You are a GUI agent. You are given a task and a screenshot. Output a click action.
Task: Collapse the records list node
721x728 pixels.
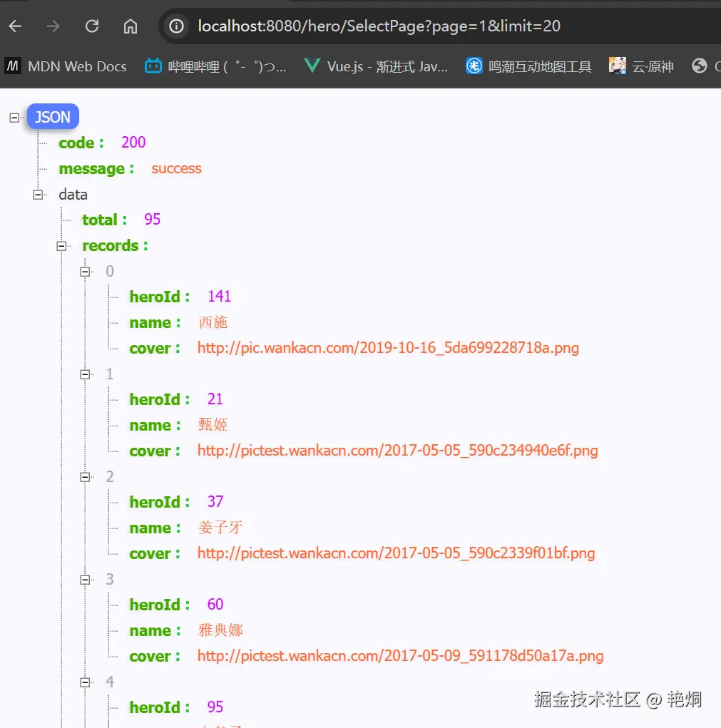point(62,245)
